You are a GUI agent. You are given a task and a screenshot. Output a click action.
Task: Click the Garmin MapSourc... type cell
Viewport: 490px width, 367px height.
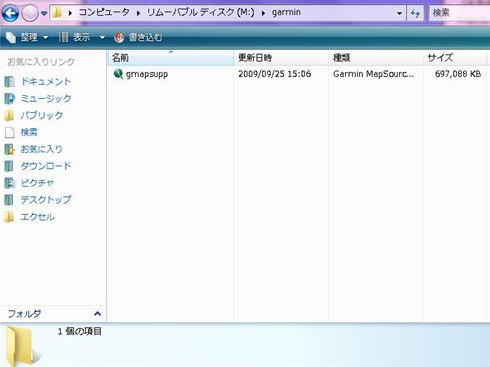click(x=374, y=74)
